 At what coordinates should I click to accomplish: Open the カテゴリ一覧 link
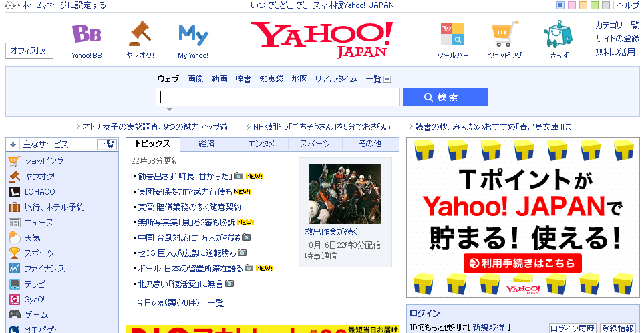[617, 25]
